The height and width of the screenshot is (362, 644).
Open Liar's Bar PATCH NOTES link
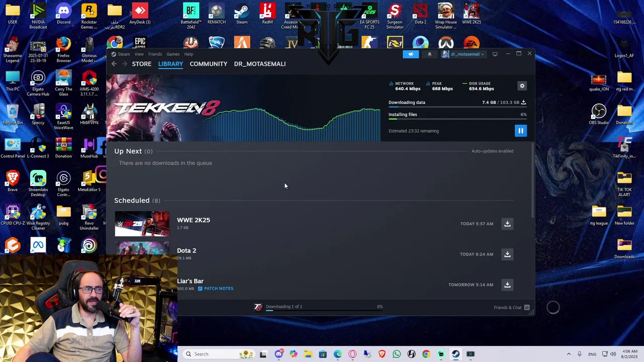coord(215,289)
